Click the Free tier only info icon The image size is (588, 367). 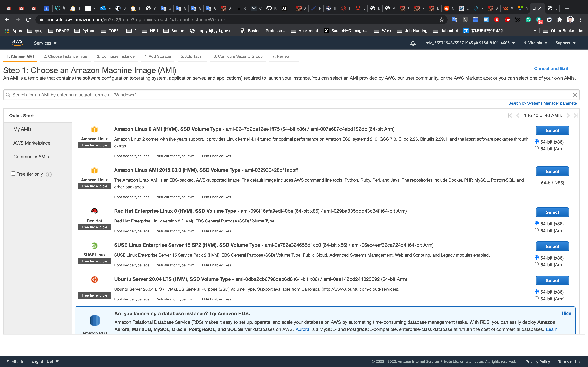tap(49, 174)
